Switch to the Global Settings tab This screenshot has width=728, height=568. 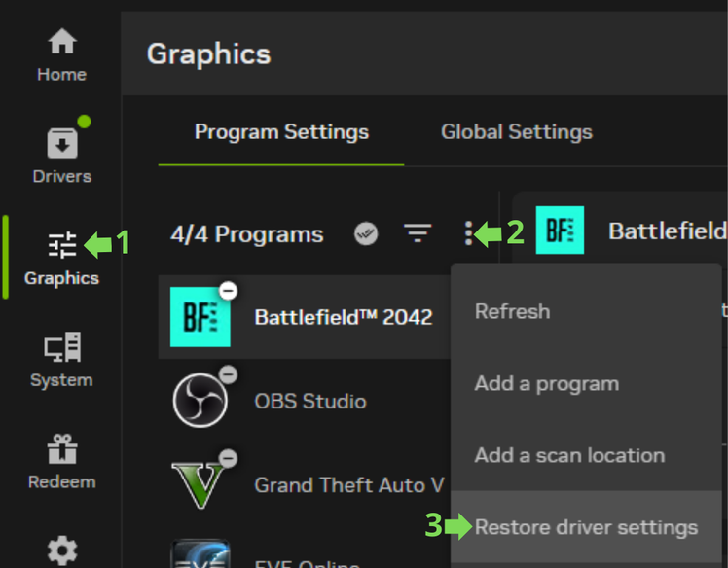point(517,132)
